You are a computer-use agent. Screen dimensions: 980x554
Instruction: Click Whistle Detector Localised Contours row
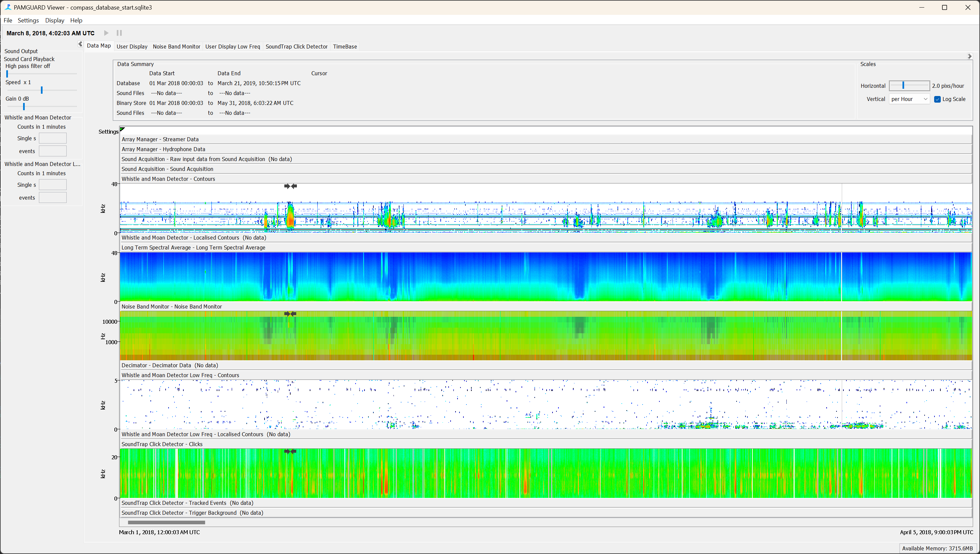click(546, 238)
